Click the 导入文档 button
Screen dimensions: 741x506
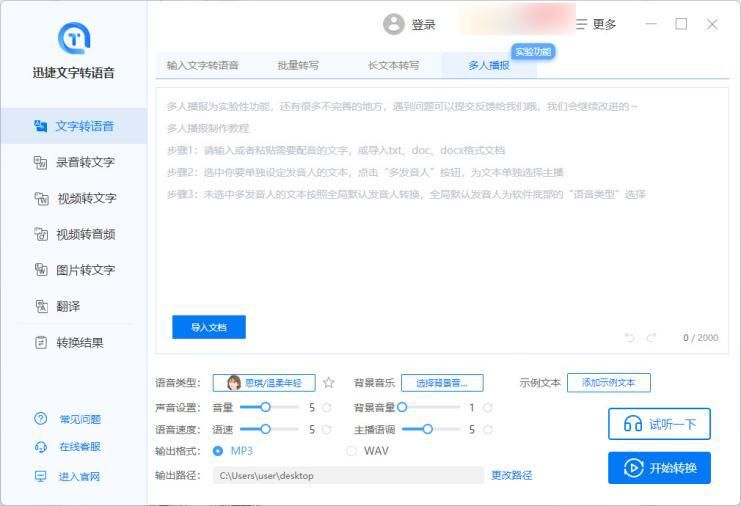click(x=209, y=327)
